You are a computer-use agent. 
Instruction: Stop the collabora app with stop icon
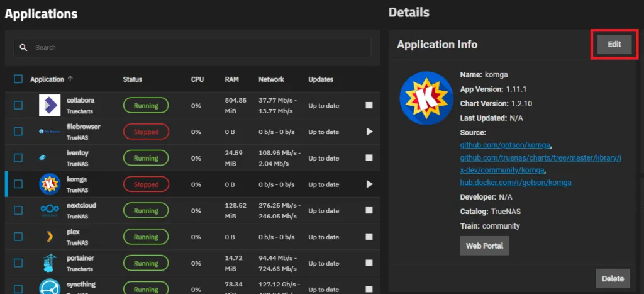coord(369,105)
